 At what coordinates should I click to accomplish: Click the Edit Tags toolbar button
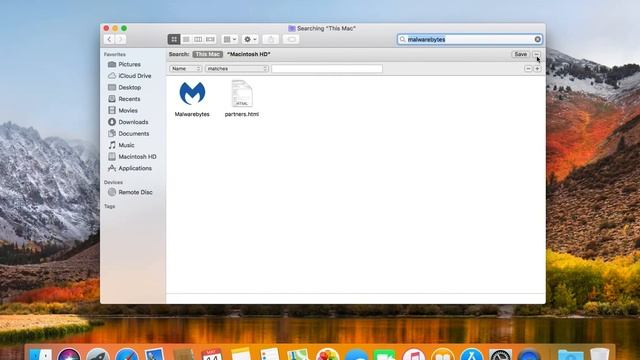click(291, 39)
